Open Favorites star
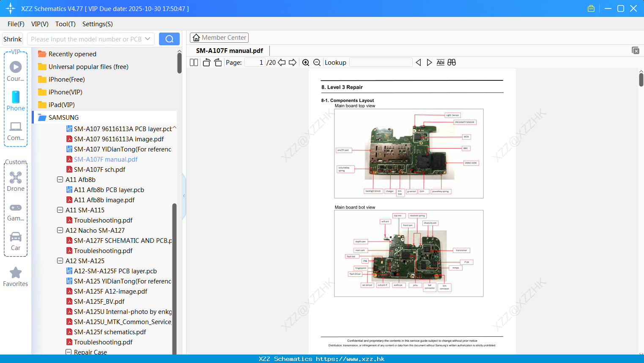Image resolution: width=644 pixels, height=363 pixels. 16,277
